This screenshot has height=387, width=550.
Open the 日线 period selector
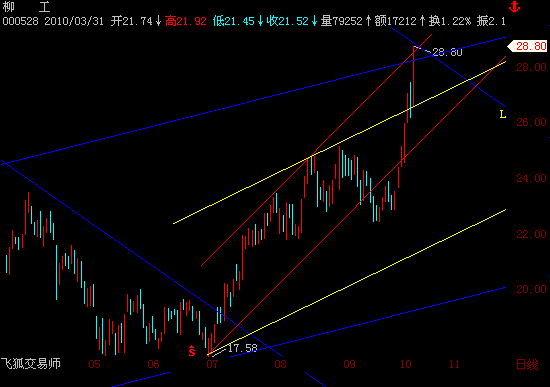click(x=527, y=365)
